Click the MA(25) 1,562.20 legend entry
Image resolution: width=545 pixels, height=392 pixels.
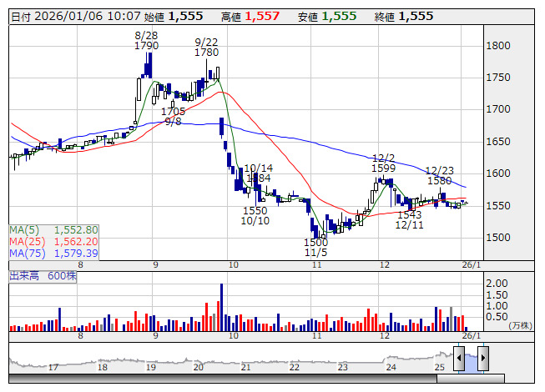tap(54, 242)
